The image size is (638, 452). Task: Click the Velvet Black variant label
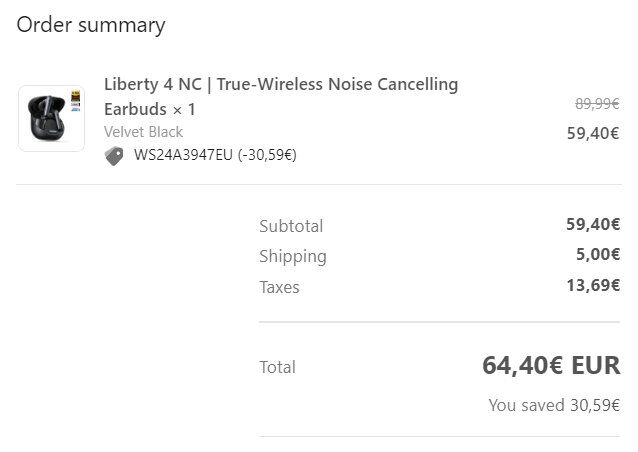[143, 132]
